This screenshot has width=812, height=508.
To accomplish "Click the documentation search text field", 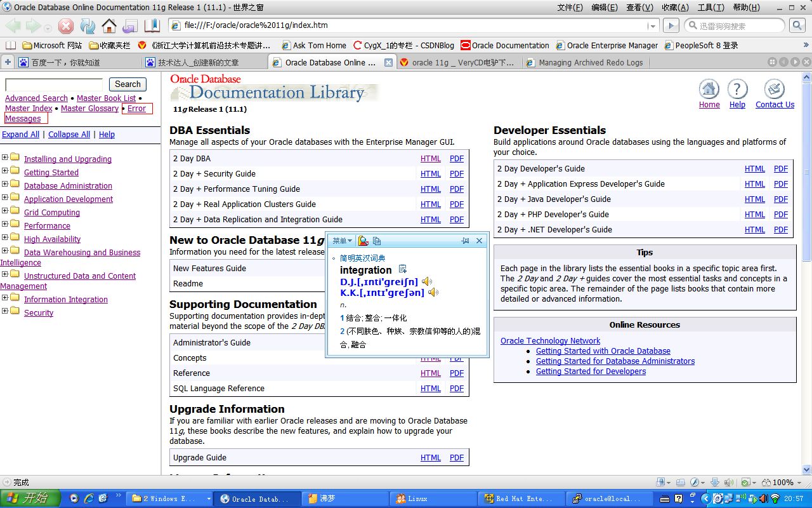I will tap(54, 84).
